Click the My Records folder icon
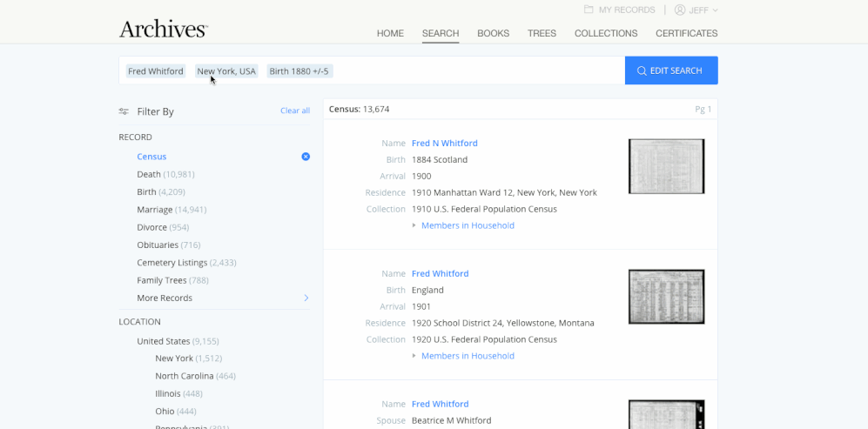The height and width of the screenshot is (429, 868). click(x=589, y=10)
